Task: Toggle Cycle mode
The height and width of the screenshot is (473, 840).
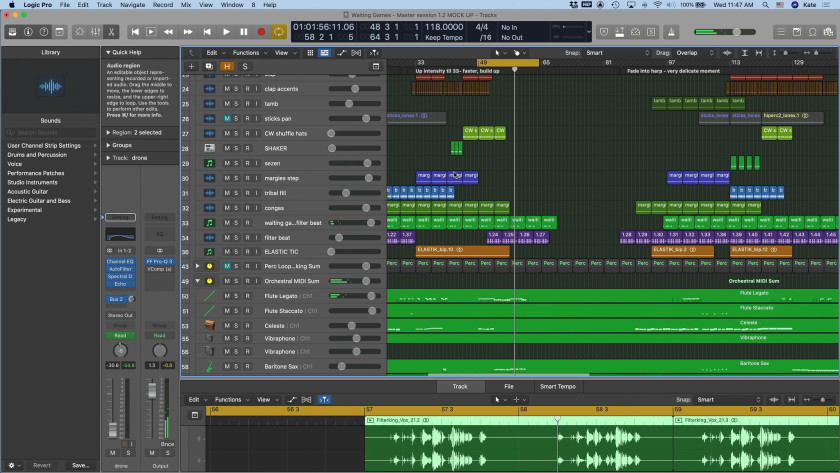Action: 279,32
